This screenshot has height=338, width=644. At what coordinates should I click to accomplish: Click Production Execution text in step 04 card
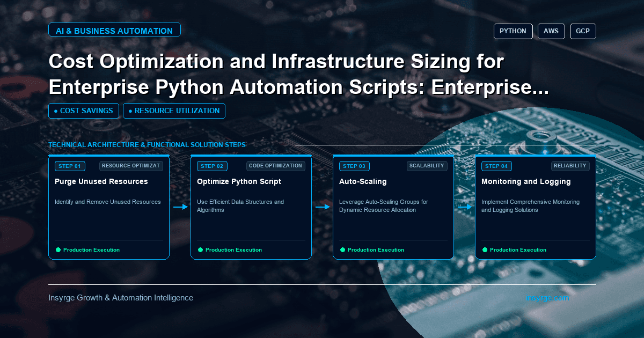pos(518,250)
